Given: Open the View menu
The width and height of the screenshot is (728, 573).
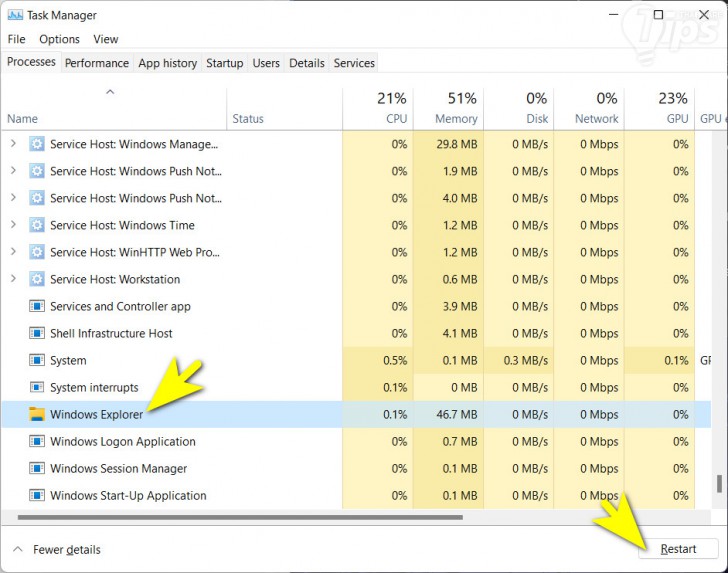Looking at the screenshot, I should pos(106,39).
